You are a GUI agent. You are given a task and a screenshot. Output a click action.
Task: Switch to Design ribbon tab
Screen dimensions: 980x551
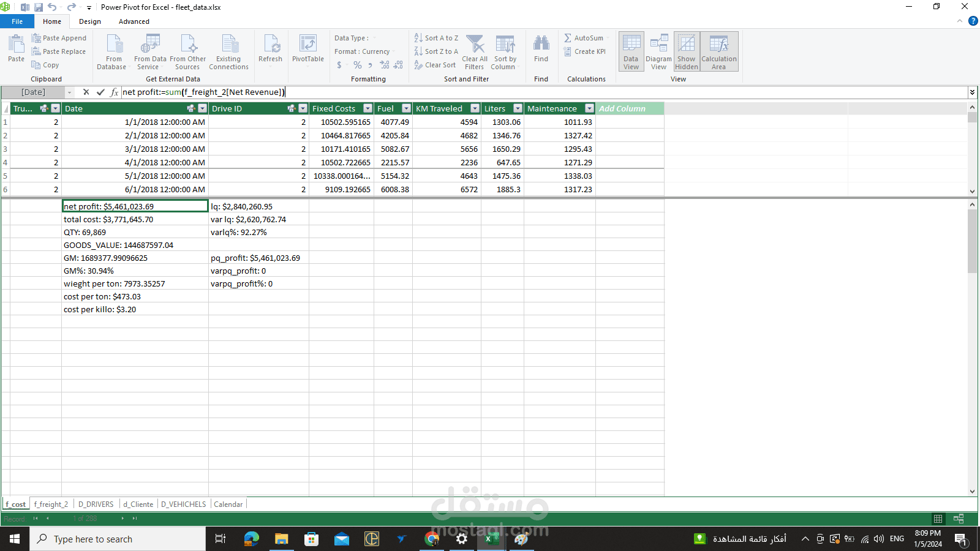click(90, 21)
